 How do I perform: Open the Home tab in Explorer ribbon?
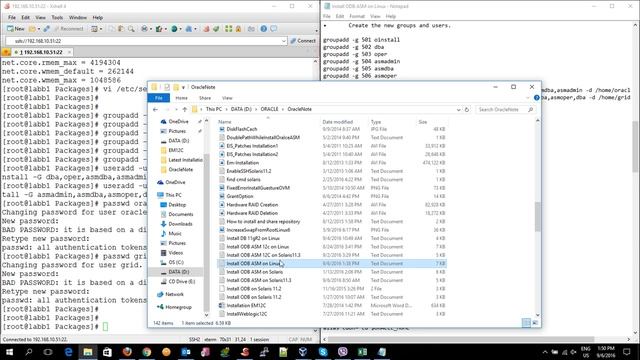coord(181,98)
